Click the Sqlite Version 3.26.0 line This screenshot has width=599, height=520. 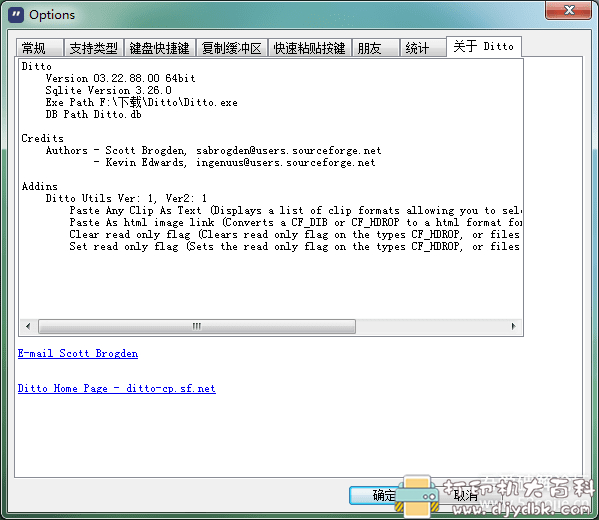[108, 91]
